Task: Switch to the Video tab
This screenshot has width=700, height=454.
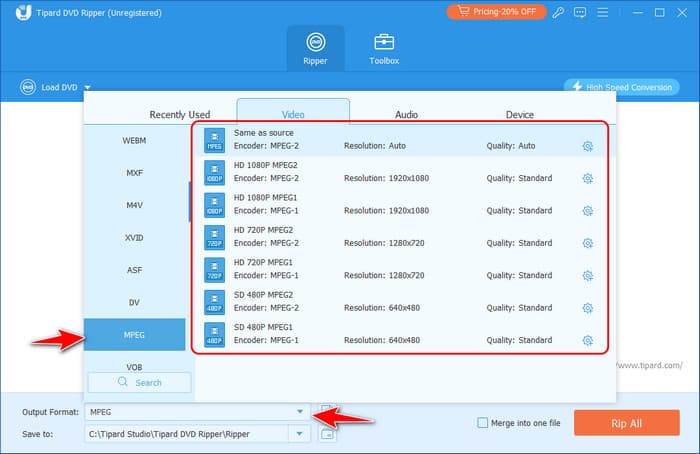Action: pos(293,114)
